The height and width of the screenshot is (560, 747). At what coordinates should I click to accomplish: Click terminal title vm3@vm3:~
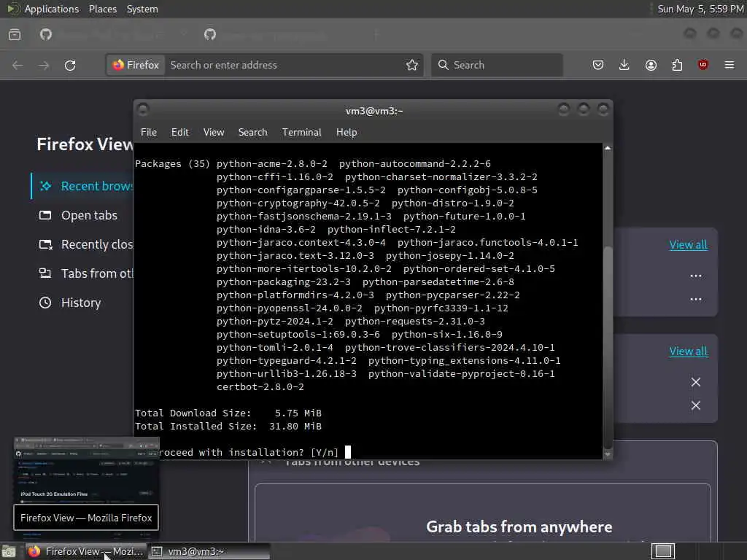pyautogui.click(x=374, y=111)
